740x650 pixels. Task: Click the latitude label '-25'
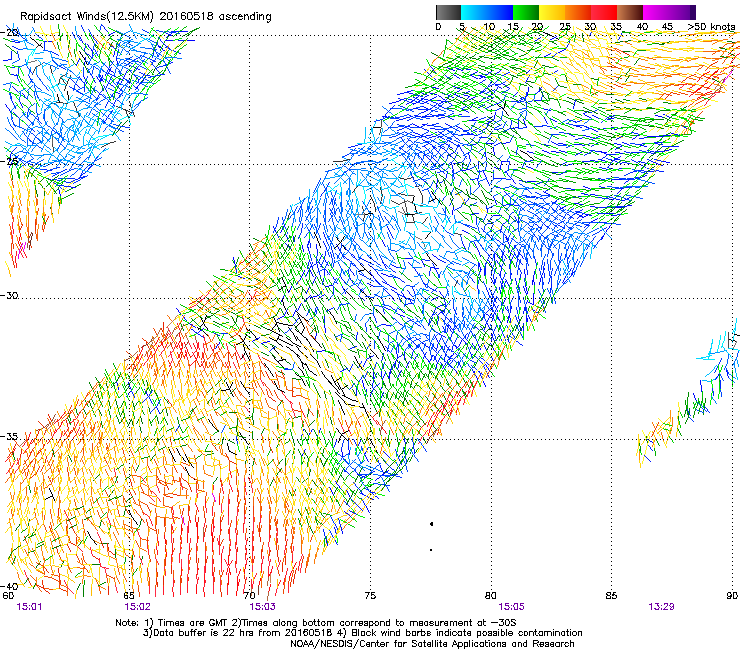[x=10, y=161]
